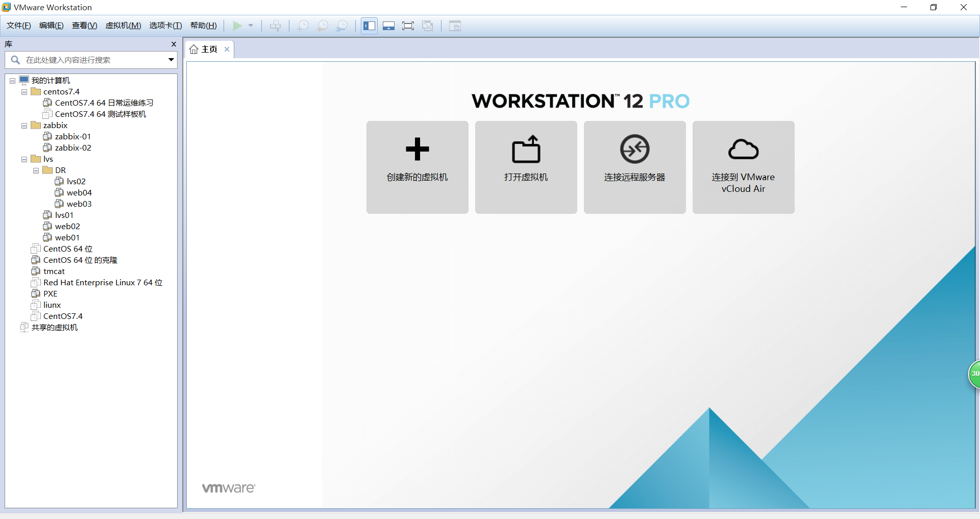This screenshot has width=980, height=519.
Task: Select the 主页 home tab
Action: coord(209,49)
